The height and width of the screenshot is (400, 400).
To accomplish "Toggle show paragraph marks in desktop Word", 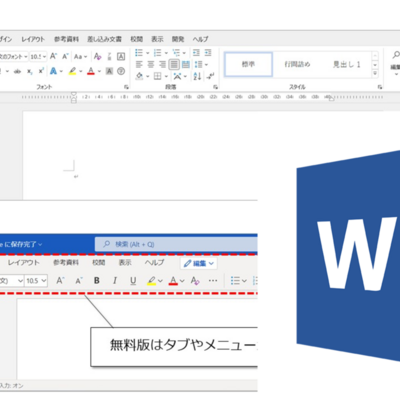I will (210, 76).
